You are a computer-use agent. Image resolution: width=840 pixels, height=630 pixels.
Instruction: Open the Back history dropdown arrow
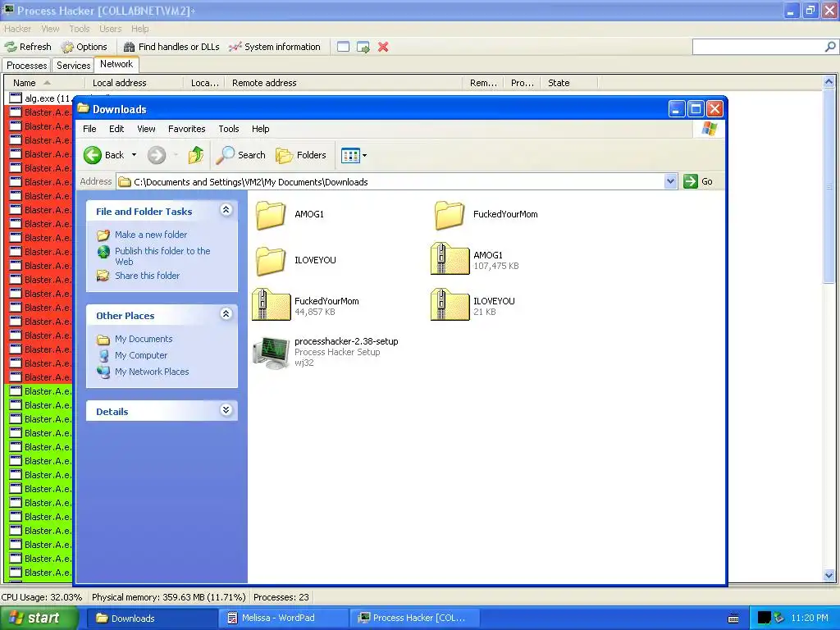(x=134, y=155)
